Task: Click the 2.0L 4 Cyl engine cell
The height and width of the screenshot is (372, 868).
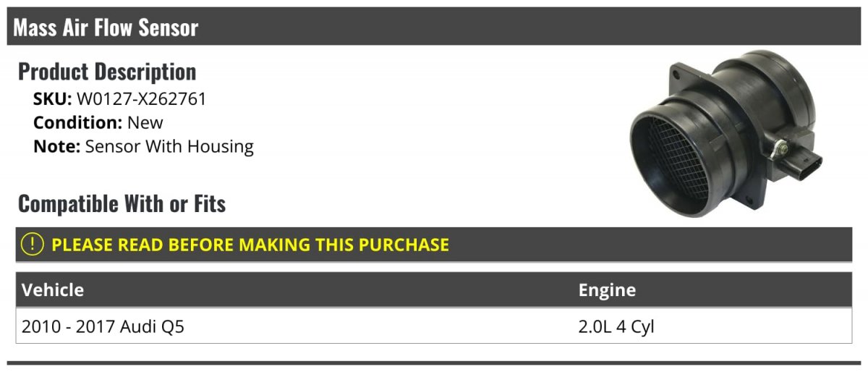Action: 616,326
